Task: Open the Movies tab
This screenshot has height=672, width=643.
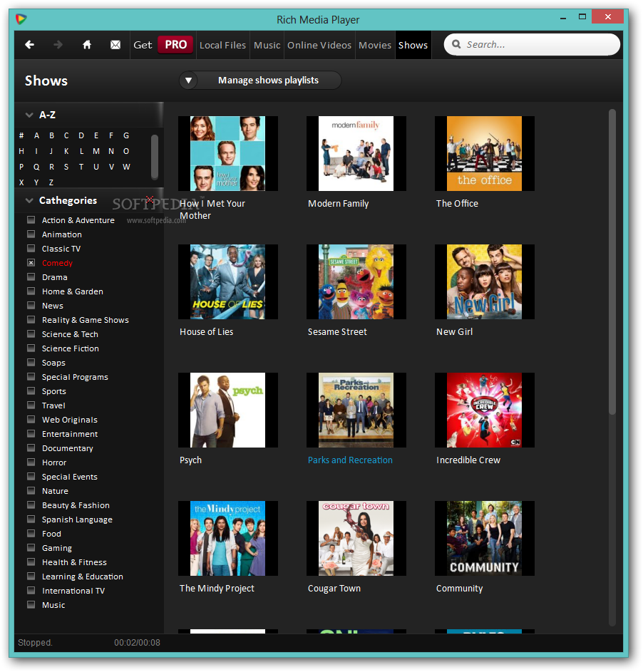Action: [x=375, y=45]
